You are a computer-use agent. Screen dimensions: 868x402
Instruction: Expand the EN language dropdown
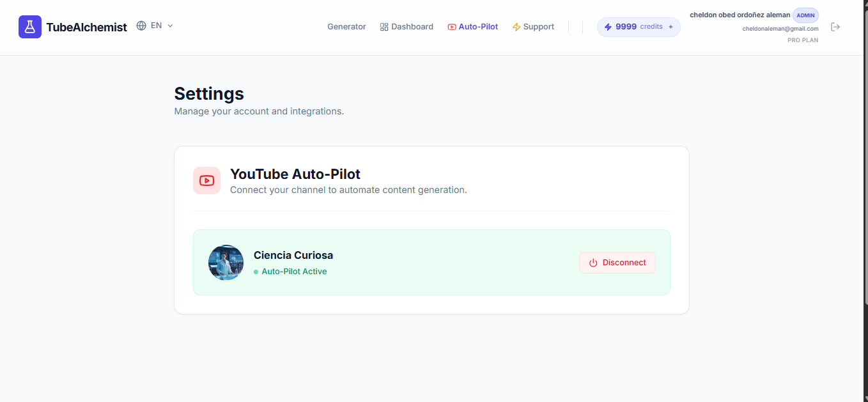[x=169, y=26]
